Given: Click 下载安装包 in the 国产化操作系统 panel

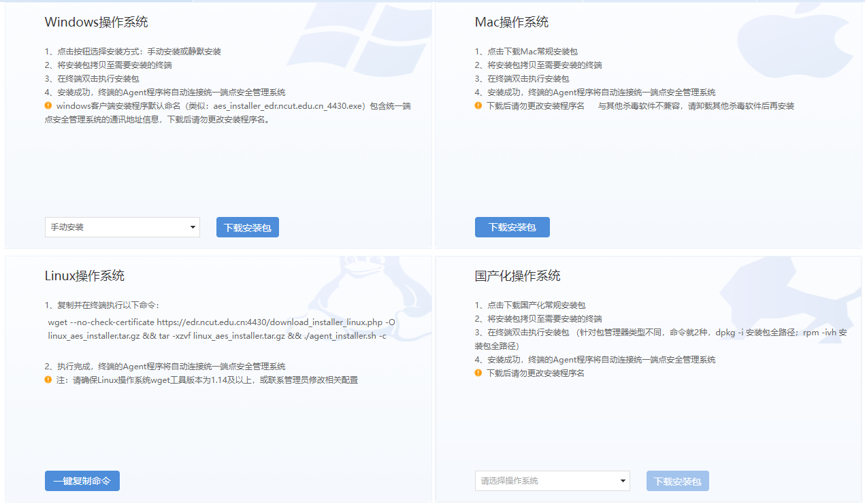Looking at the screenshot, I should click(677, 481).
